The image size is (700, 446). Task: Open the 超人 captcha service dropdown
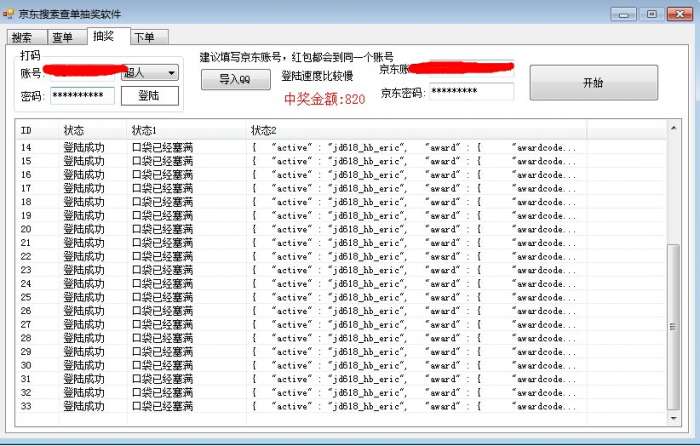[150, 73]
